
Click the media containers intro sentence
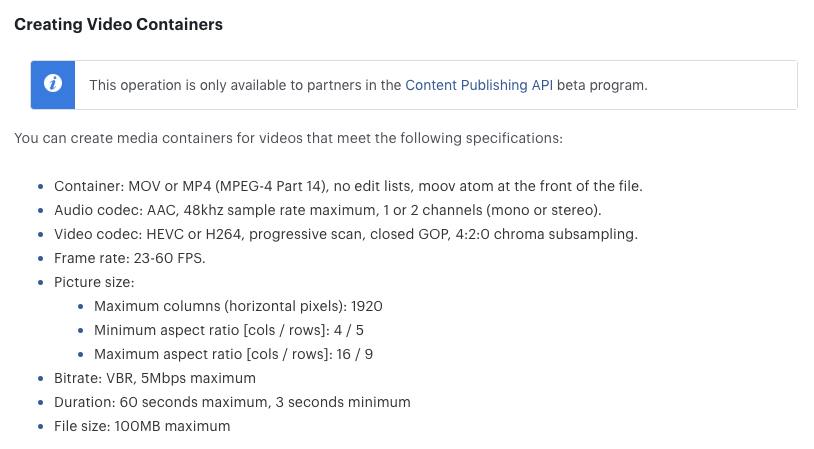pos(288,139)
